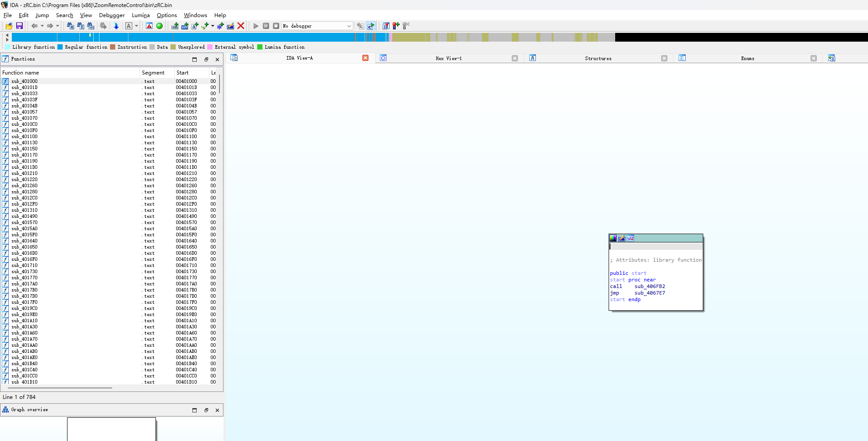868x441 pixels.
Task: Click the Open file folder icon
Action: [x=9, y=26]
